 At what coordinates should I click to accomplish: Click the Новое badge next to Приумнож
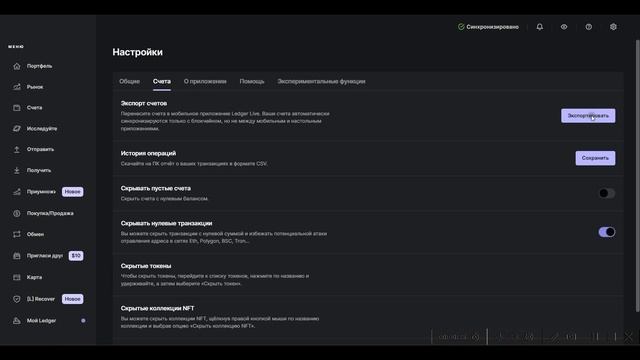(x=73, y=192)
